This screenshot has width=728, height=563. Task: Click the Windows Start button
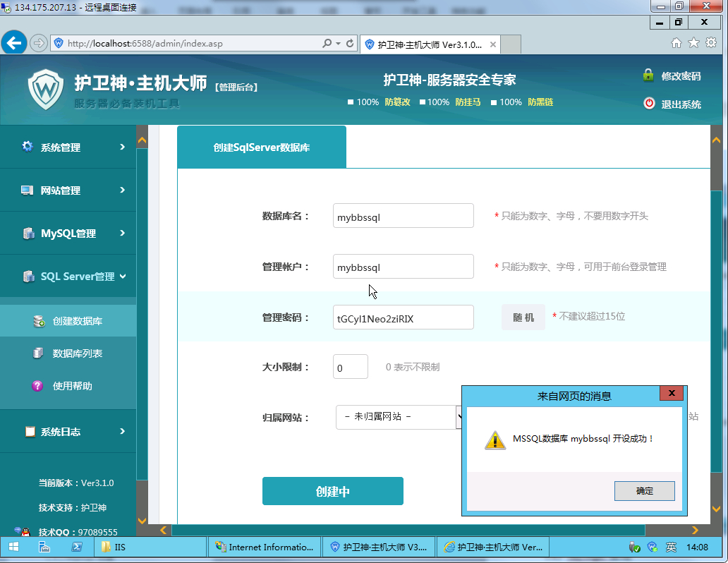point(14,547)
